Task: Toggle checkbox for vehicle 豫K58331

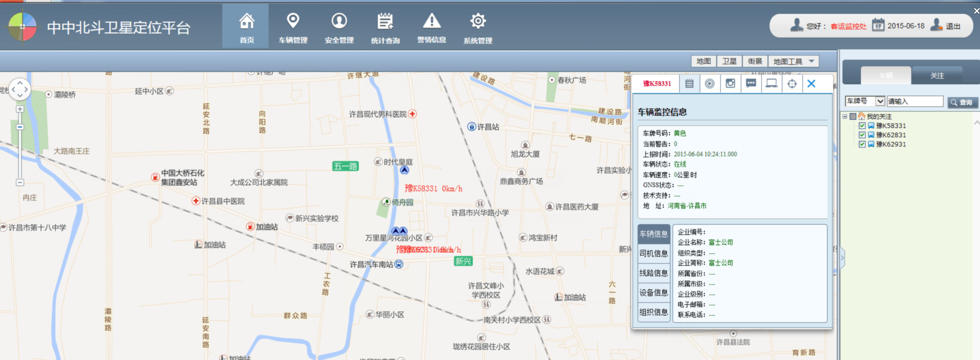Action: point(862,126)
